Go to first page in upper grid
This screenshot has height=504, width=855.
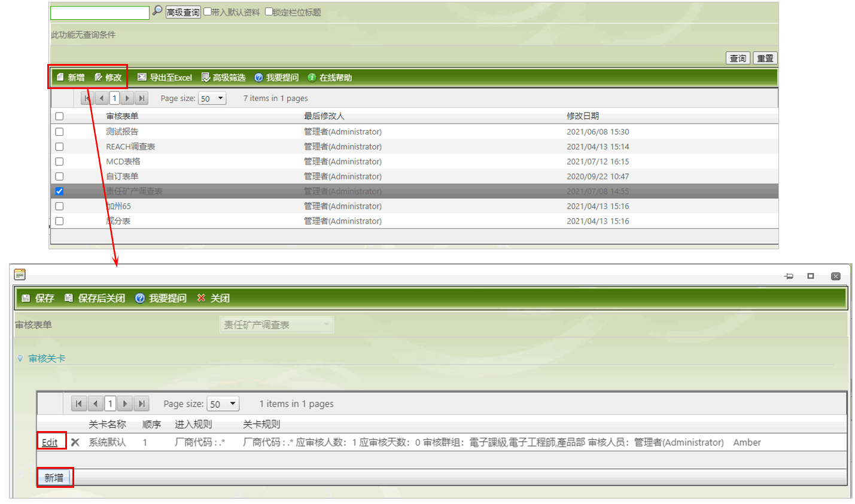87,98
